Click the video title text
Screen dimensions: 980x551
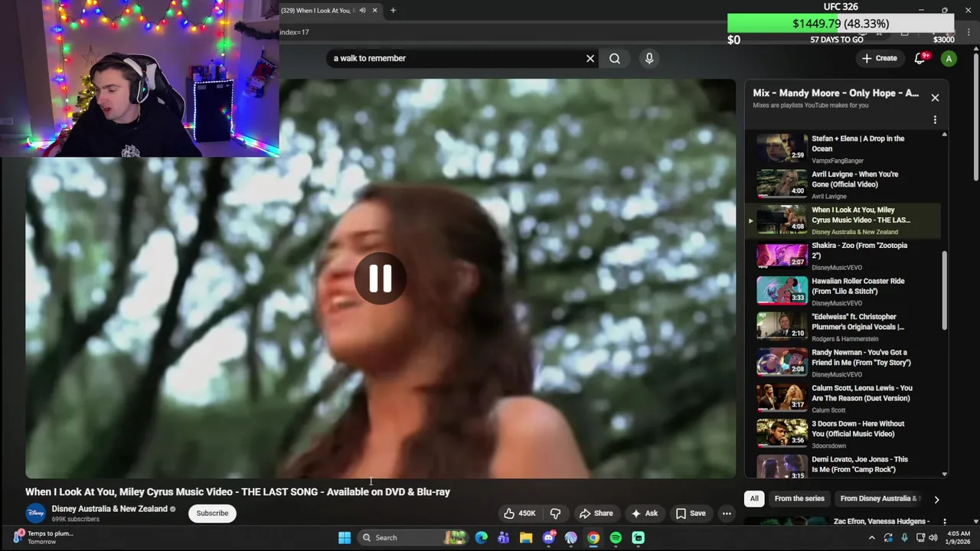click(237, 492)
